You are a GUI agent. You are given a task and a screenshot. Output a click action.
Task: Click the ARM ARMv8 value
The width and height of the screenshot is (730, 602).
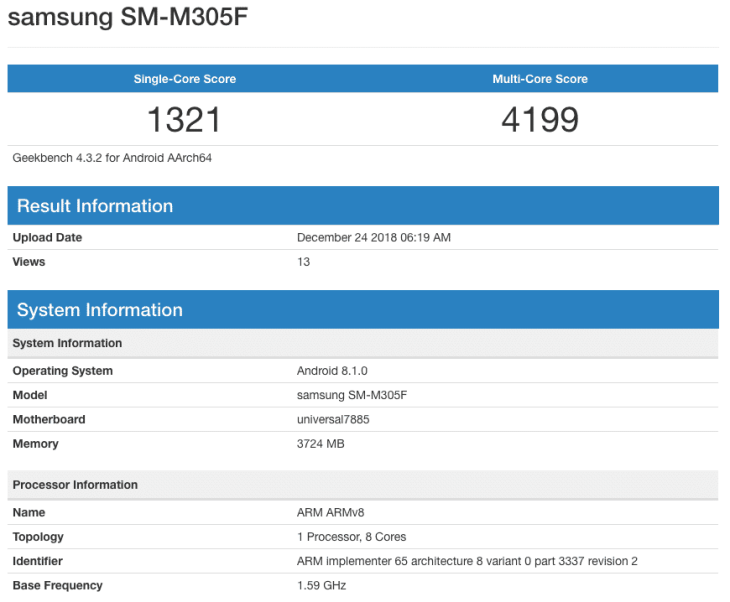(331, 512)
